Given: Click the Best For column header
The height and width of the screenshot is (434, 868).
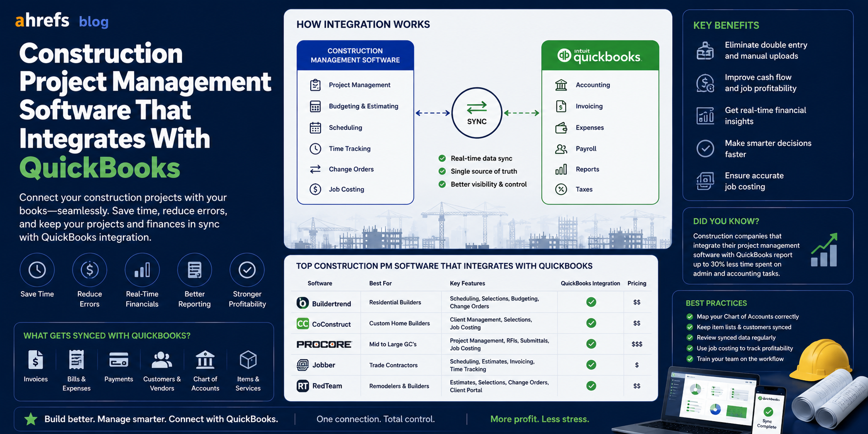Looking at the screenshot, I should tap(380, 283).
